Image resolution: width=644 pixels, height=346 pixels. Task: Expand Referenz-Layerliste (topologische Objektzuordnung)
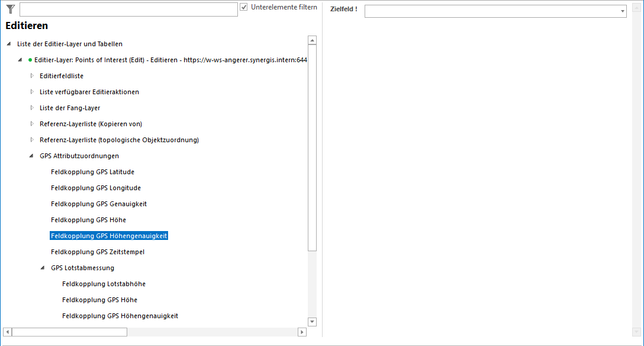[32, 140]
